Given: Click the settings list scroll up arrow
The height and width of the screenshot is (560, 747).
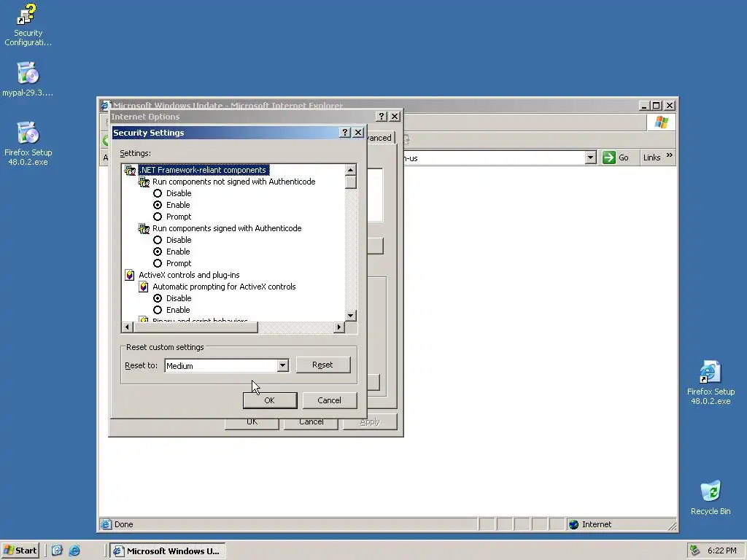Looking at the screenshot, I should (351, 170).
